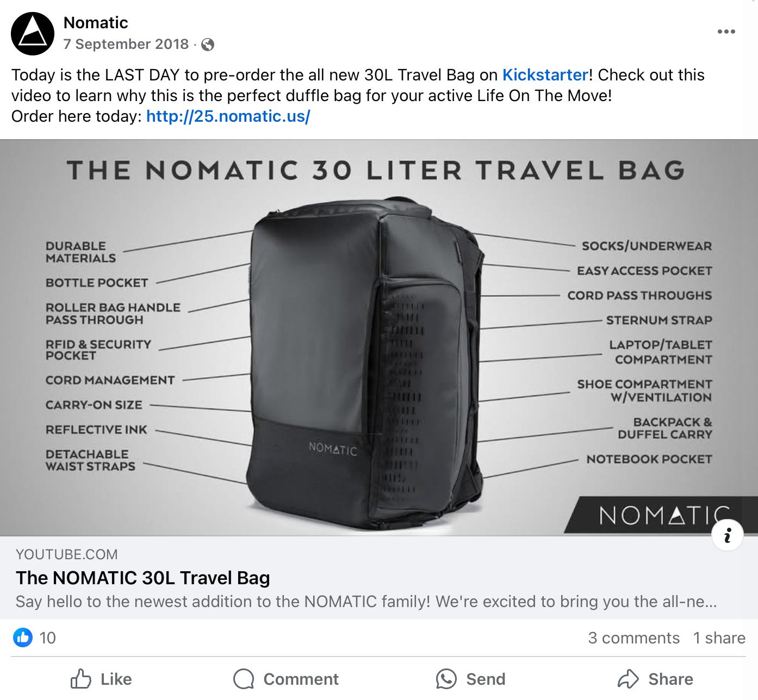Open the circular info button on the video

pyautogui.click(x=727, y=535)
